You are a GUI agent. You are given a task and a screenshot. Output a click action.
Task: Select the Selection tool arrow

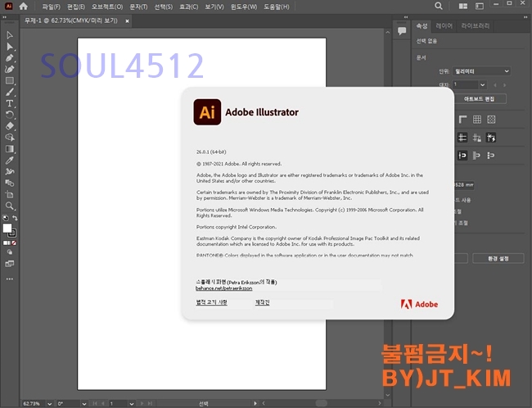pos(10,35)
